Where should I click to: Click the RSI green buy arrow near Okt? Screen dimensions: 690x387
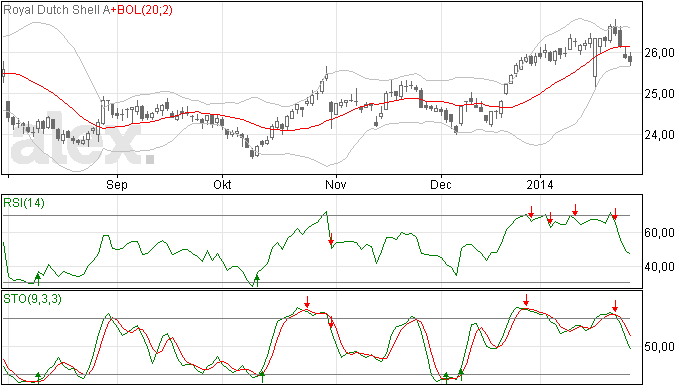[257, 280]
